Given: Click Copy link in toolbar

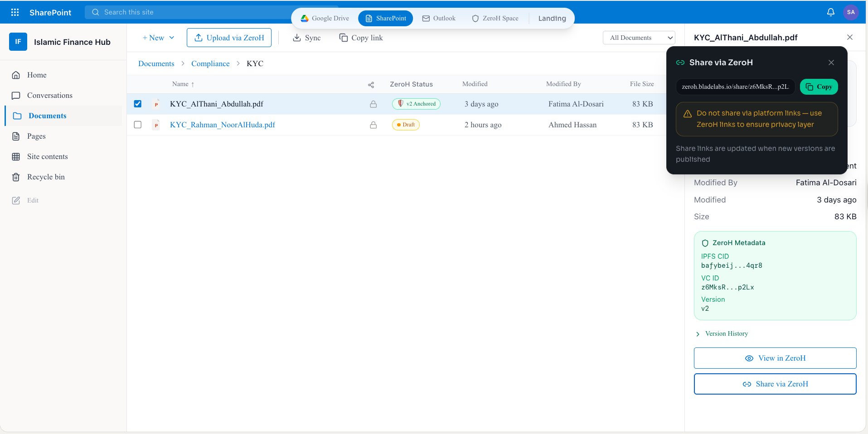Looking at the screenshot, I should [361, 38].
